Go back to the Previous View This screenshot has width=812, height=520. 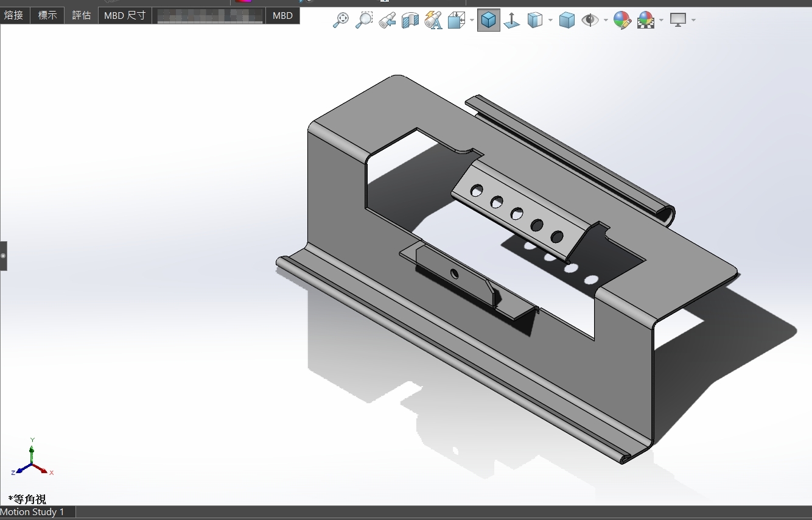pyautogui.click(x=387, y=20)
